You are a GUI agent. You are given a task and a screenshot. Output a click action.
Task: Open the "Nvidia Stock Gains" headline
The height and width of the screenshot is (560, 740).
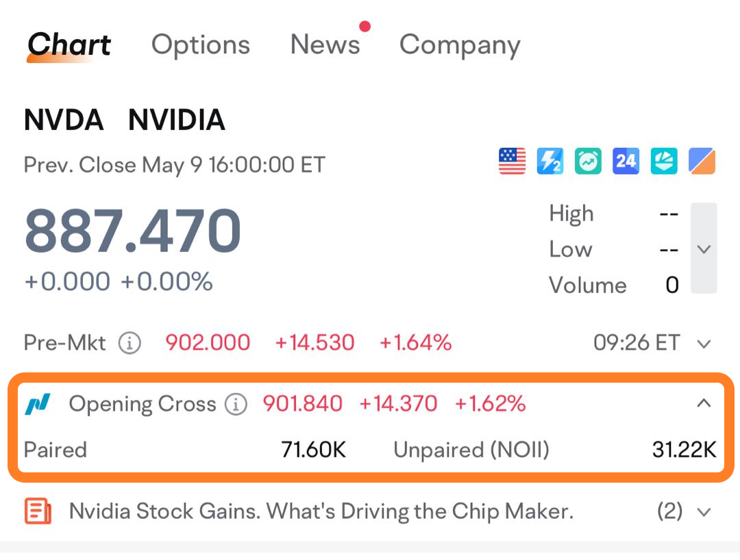coord(321,511)
